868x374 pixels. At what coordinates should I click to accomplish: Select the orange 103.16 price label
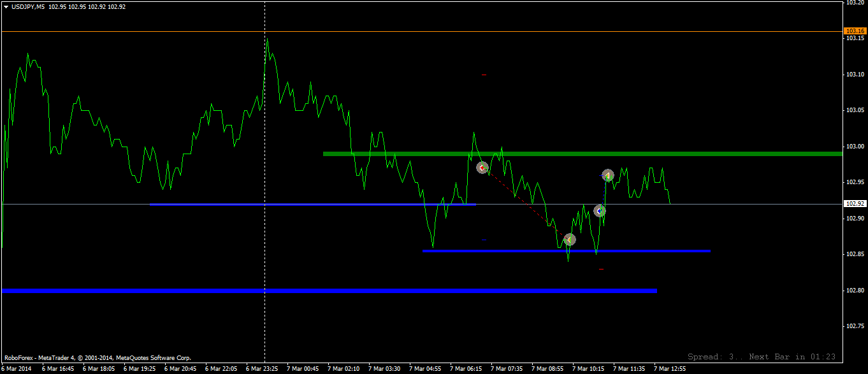[854, 31]
